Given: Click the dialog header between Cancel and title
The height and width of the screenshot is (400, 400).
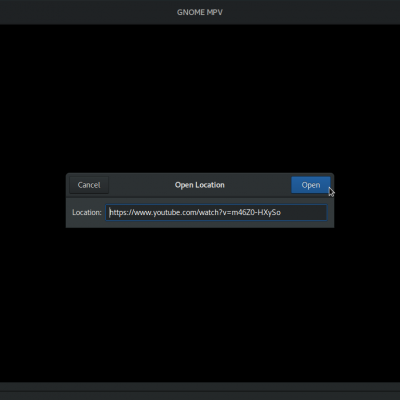Looking at the screenshot, I should [142, 185].
